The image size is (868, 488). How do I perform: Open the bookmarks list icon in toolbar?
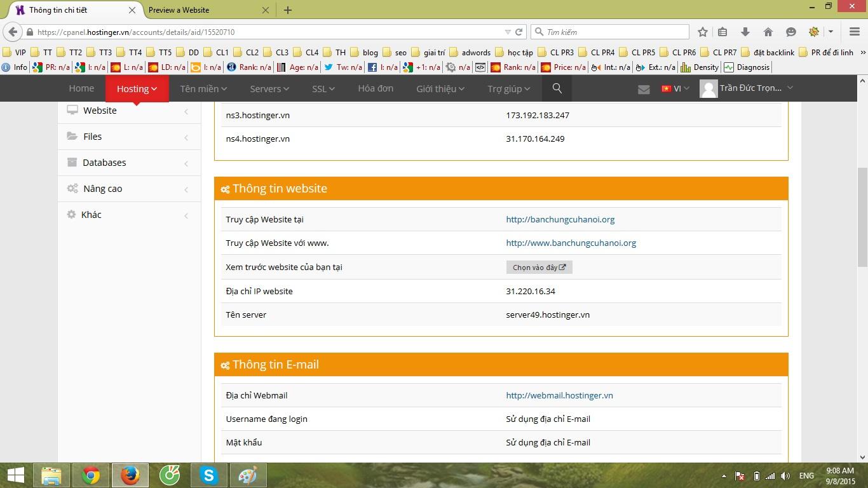pos(722,32)
